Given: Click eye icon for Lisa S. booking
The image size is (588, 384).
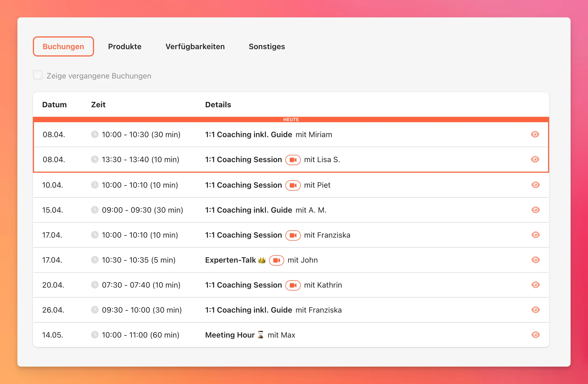Looking at the screenshot, I should [535, 159].
